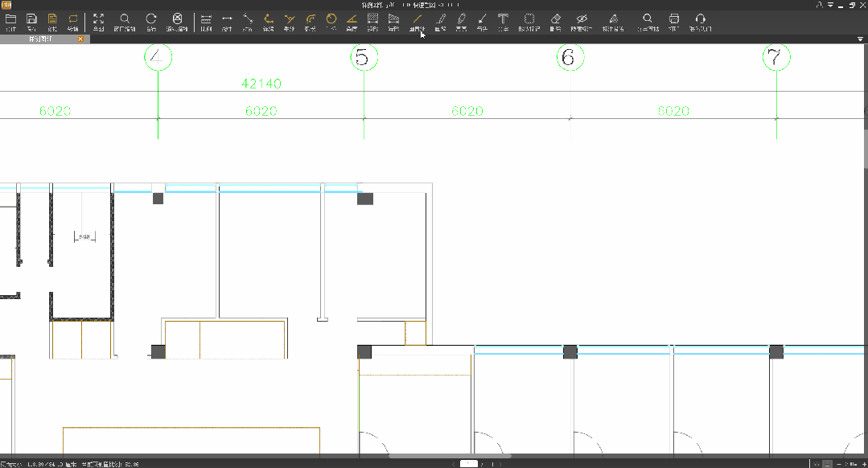Click the user account icon in title bar
The height and width of the screenshot is (468, 868).
click(819, 5)
